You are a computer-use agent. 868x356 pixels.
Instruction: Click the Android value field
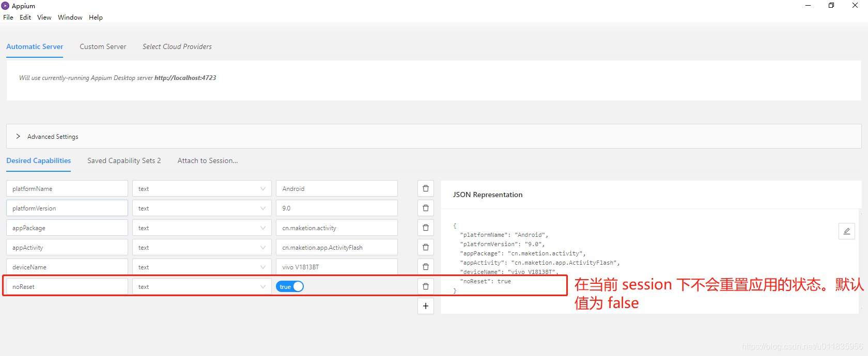(x=337, y=188)
